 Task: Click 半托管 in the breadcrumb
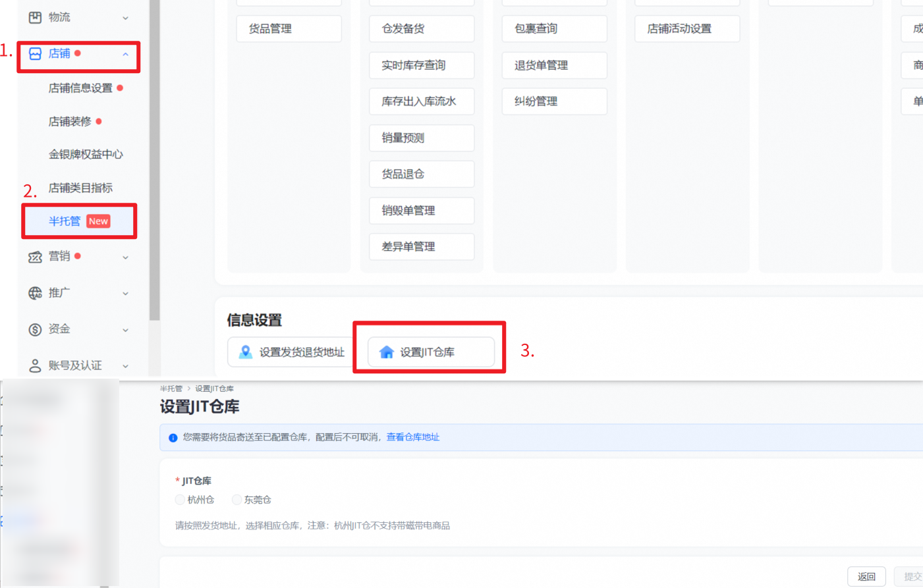coord(171,388)
